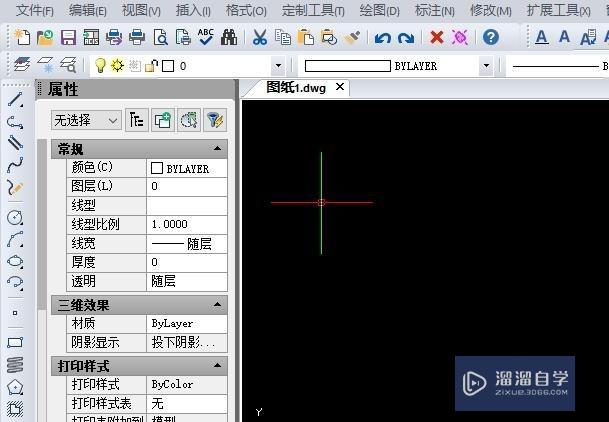The width and height of the screenshot is (609, 422).
Task: Click the properties panel vertical scrollbar
Action: pos(42,225)
